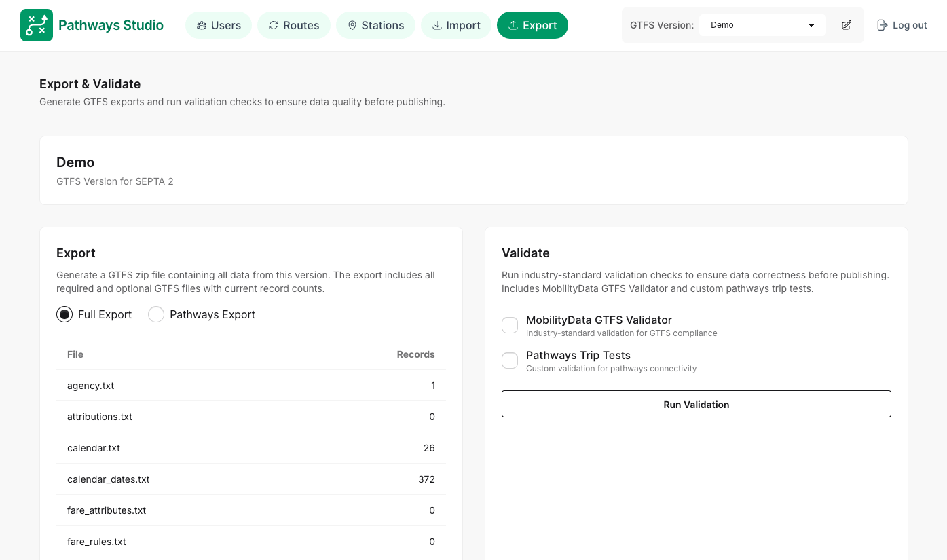Screen dimensions: 947x560
Task: Click the Pathways Studio logo icon
Action: coord(37,25)
